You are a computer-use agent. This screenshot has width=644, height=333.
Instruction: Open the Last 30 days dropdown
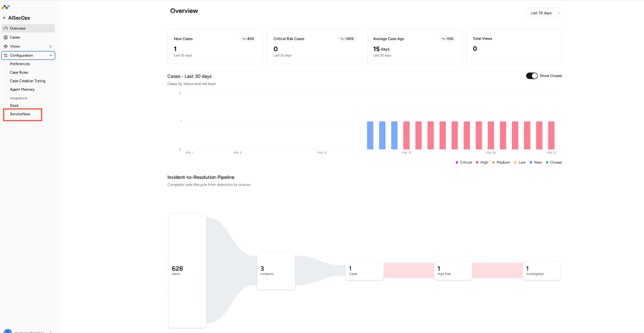pyautogui.click(x=546, y=13)
